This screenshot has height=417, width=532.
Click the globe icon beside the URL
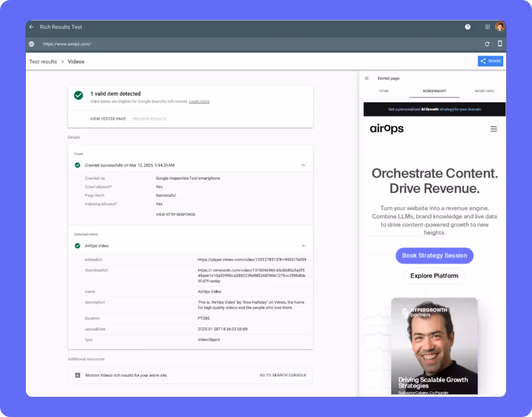coord(31,44)
